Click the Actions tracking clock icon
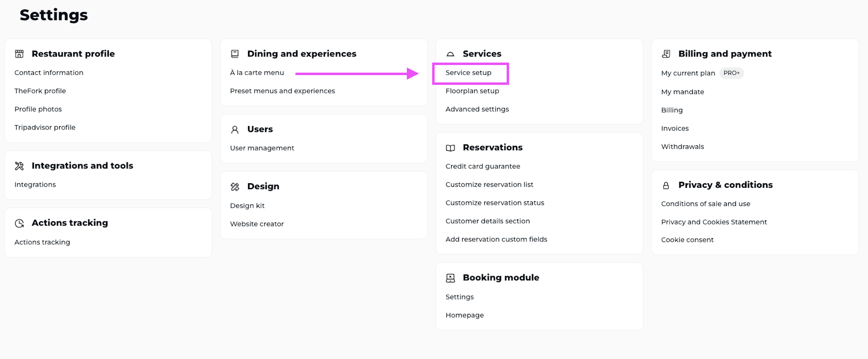The image size is (868, 359). pos(19,223)
